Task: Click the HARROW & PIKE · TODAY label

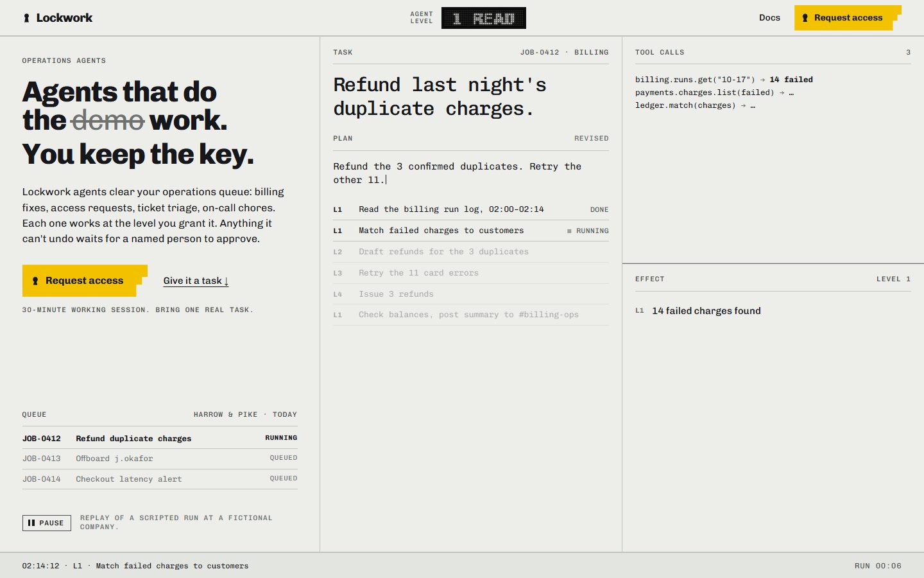Action: coord(245,415)
